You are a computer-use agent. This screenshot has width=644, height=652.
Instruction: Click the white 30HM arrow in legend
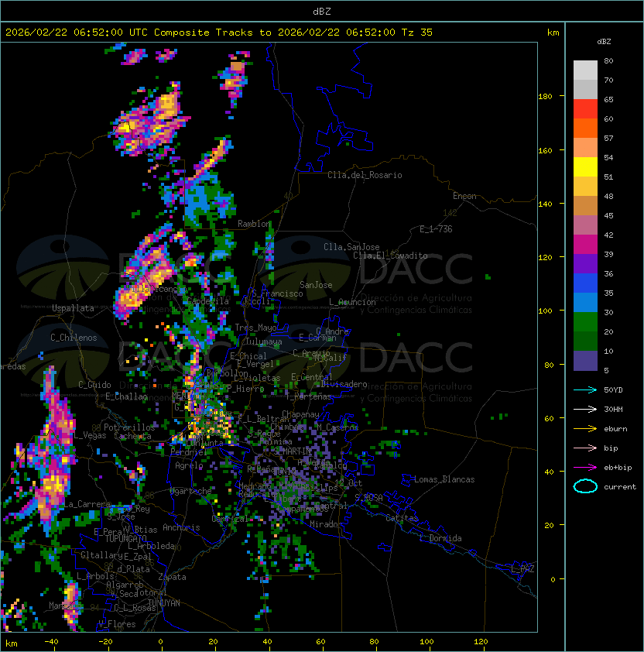pyautogui.click(x=585, y=409)
